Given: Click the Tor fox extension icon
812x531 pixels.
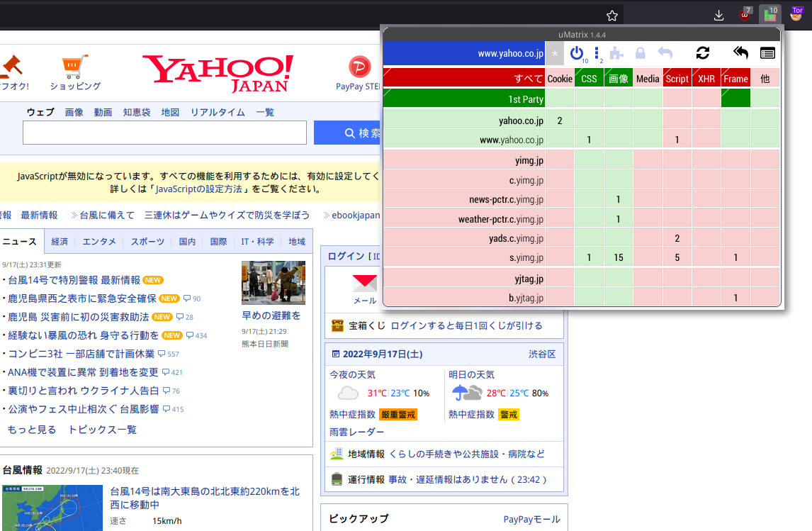Looking at the screenshot, I should coord(796,14).
